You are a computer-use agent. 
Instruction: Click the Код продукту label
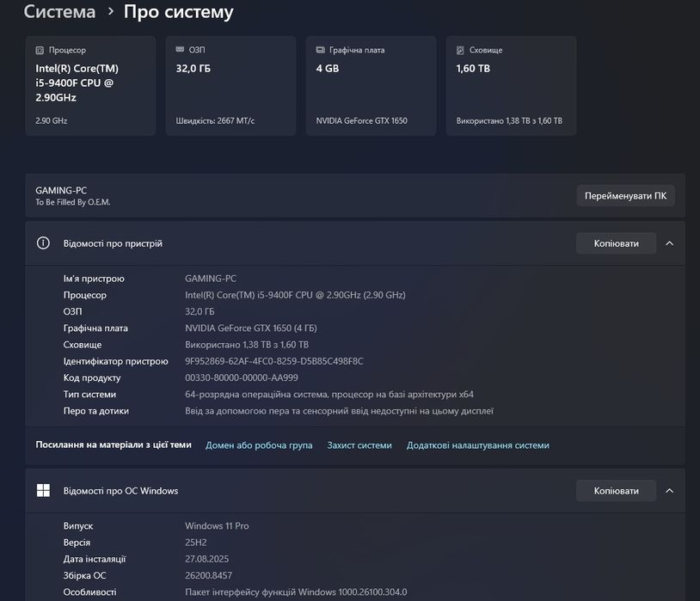click(92, 377)
